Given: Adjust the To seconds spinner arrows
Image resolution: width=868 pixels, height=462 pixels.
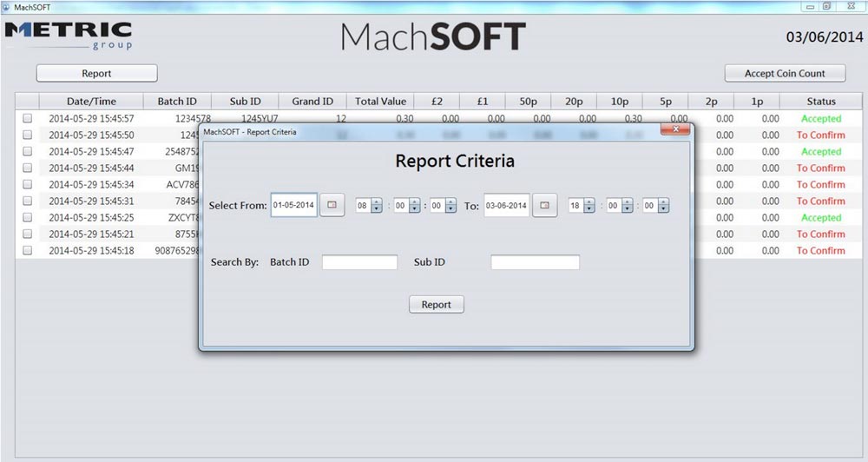Looking at the screenshot, I should [x=664, y=206].
